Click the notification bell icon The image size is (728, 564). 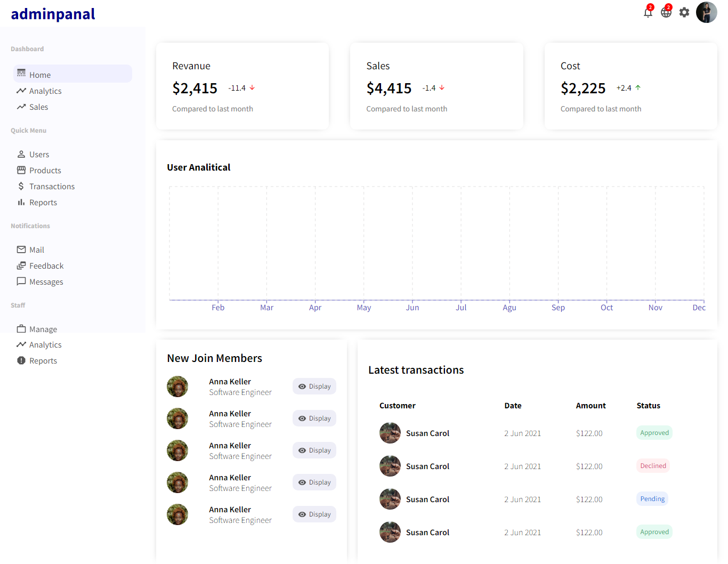[x=648, y=13]
